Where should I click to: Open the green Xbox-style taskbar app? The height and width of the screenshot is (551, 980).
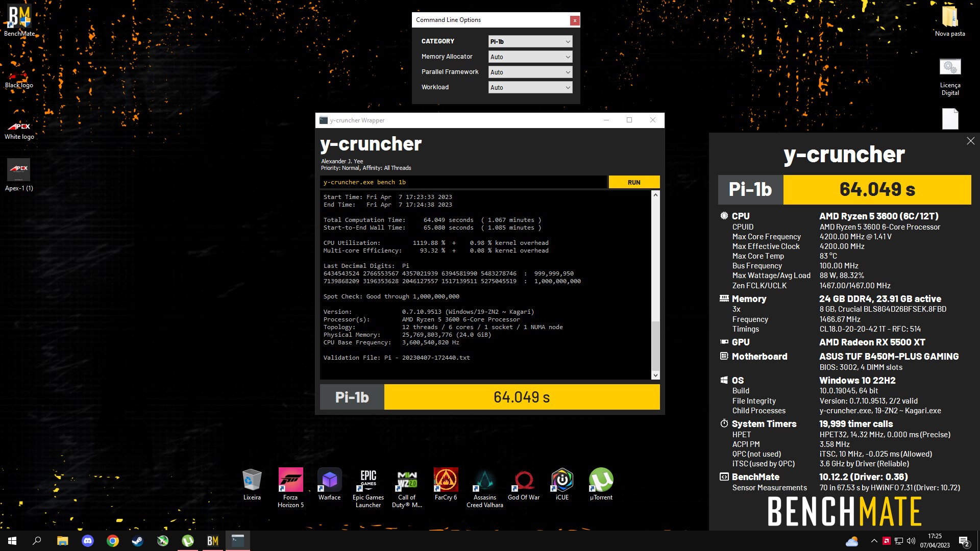(x=162, y=541)
